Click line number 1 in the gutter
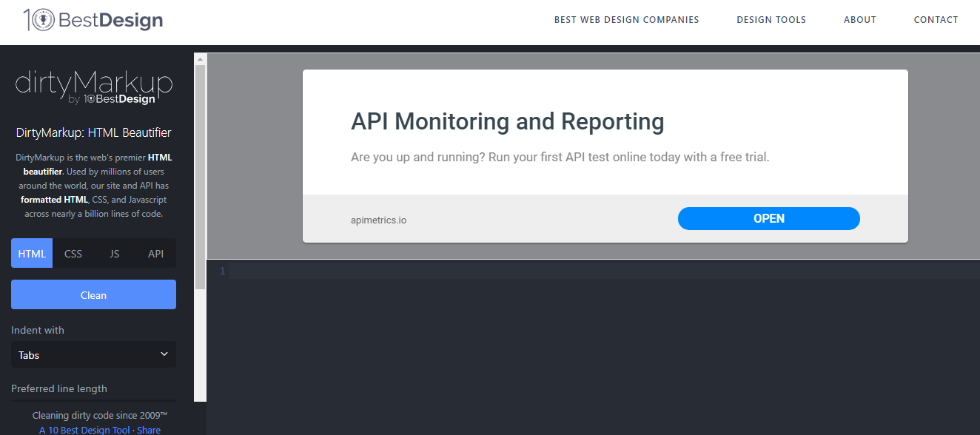Image resolution: width=980 pixels, height=435 pixels. coord(222,272)
